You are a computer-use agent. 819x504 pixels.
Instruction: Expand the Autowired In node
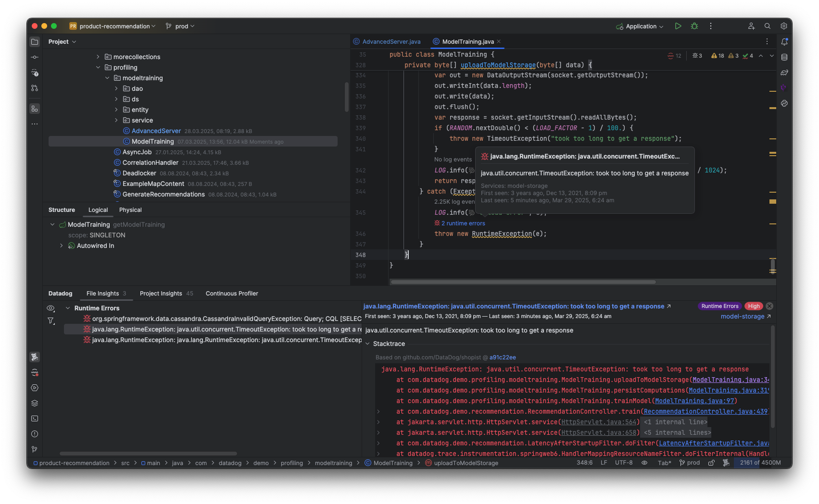61,246
